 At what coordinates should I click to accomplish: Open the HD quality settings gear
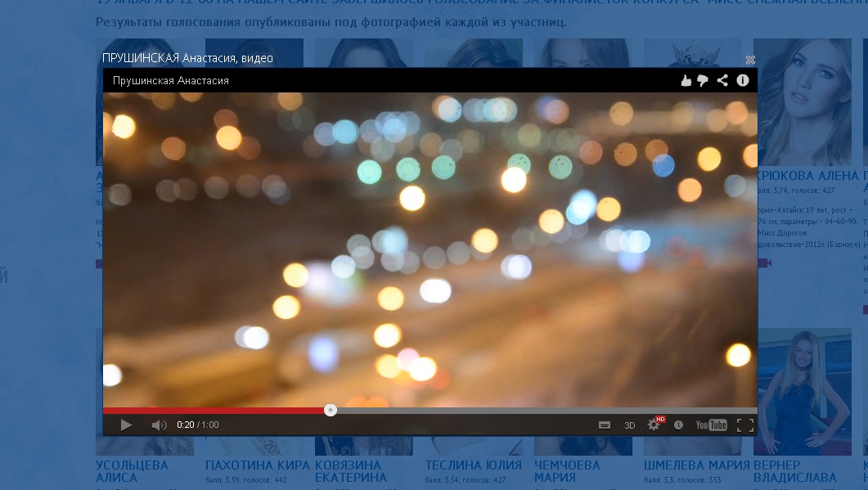point(654,424)
